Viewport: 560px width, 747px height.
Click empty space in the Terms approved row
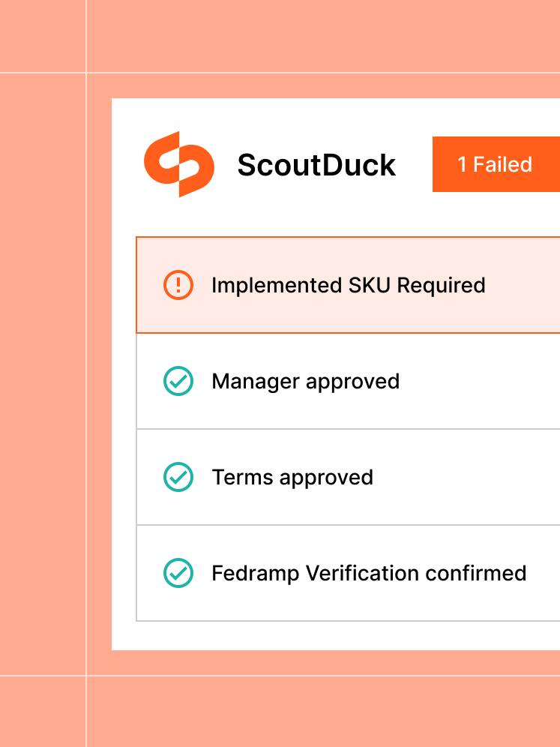point(466,477)
